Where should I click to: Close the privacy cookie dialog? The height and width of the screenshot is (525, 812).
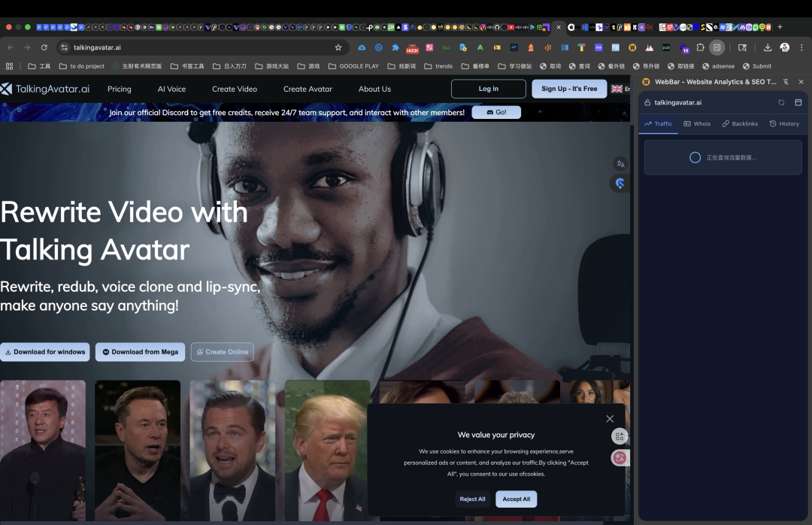pos(610,419)
